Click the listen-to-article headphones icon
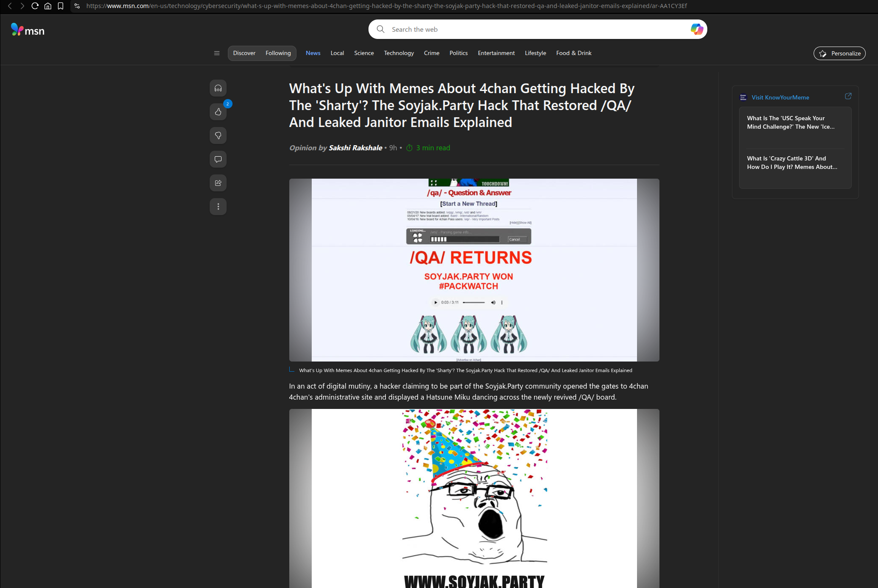 click(x=218, y=88)
